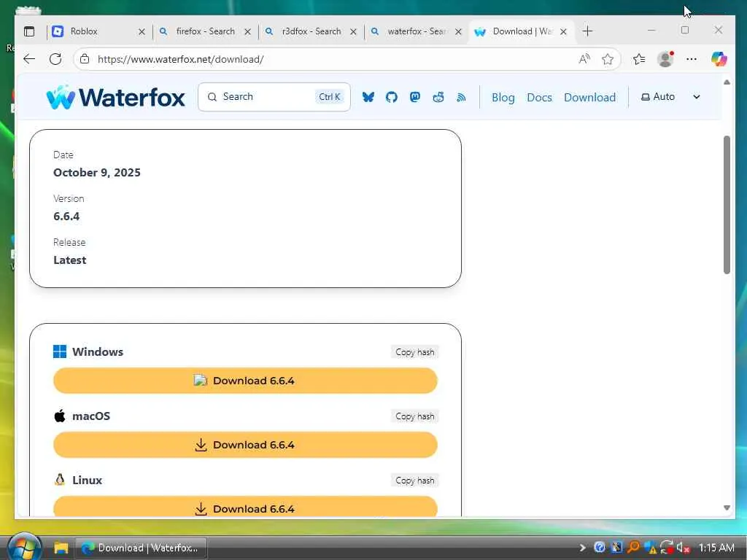The height and width of the screenshot is (560, 747).
Task: Switch to the Roblox tab
Action: [98, 31]
